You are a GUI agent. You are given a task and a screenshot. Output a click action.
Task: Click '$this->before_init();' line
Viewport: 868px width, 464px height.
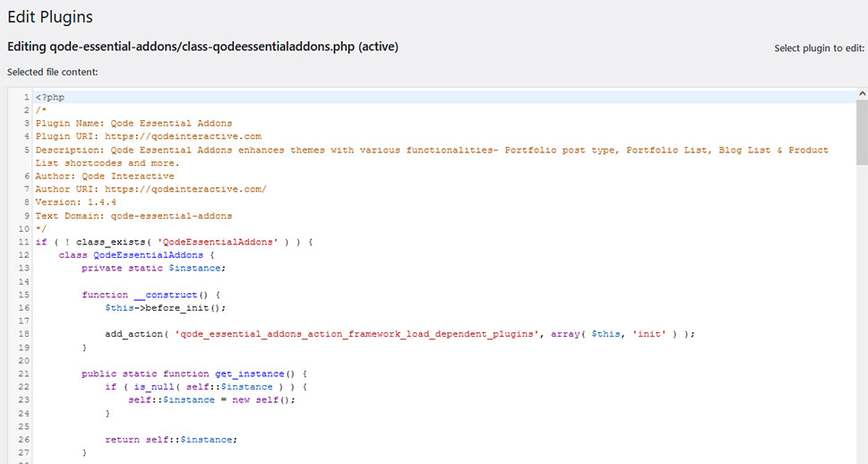pyautogui.click(x=166, y=308)
